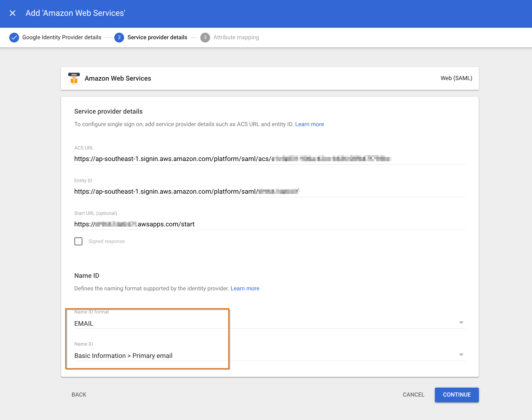This screenshot has height=420, width=532.
Task: Open the Name ID format dropdown arrow
Action: [461, 323]
